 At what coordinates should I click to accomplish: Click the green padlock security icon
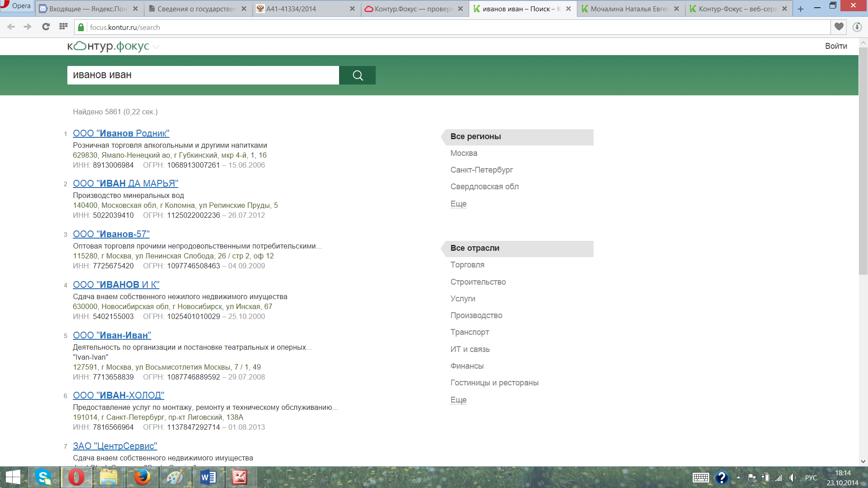(81, 28)
